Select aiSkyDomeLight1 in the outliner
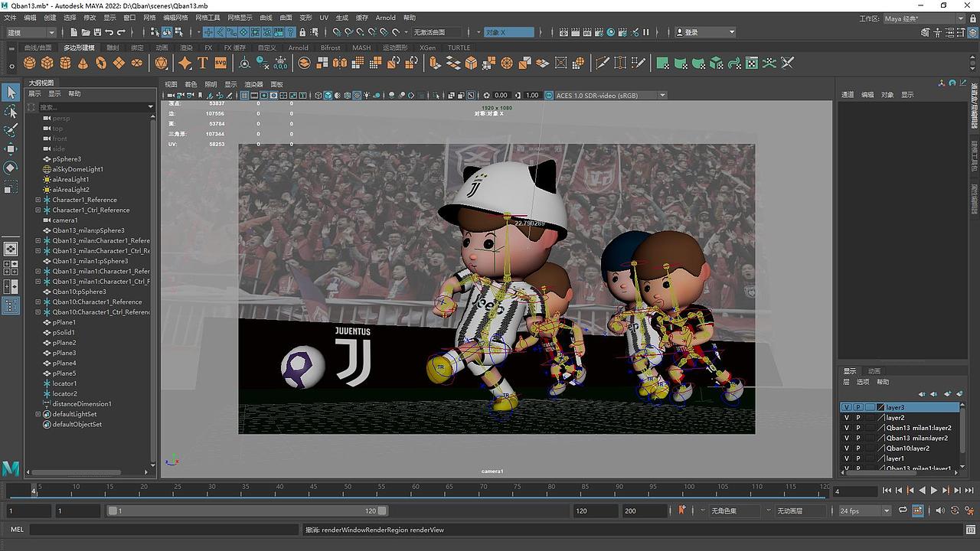 (x=77, y=169)
